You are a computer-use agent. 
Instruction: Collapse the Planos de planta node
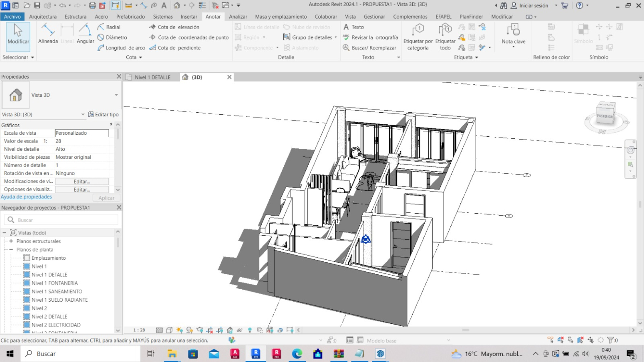(x=11, y=249)
